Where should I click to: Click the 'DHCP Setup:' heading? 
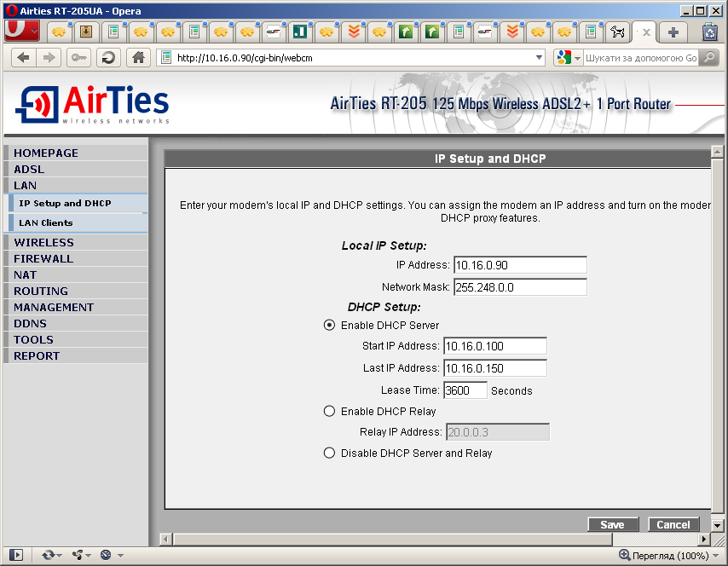click(x=384, y=307)
